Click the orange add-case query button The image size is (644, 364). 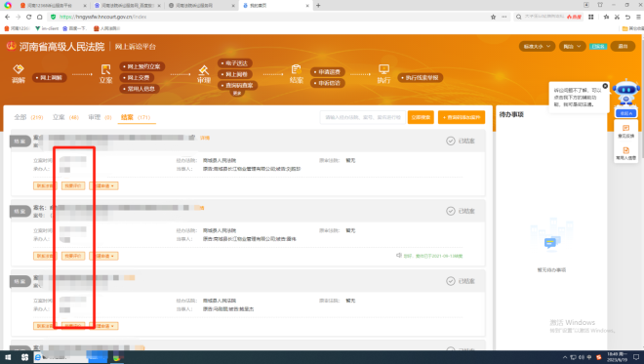click(462, 117)
